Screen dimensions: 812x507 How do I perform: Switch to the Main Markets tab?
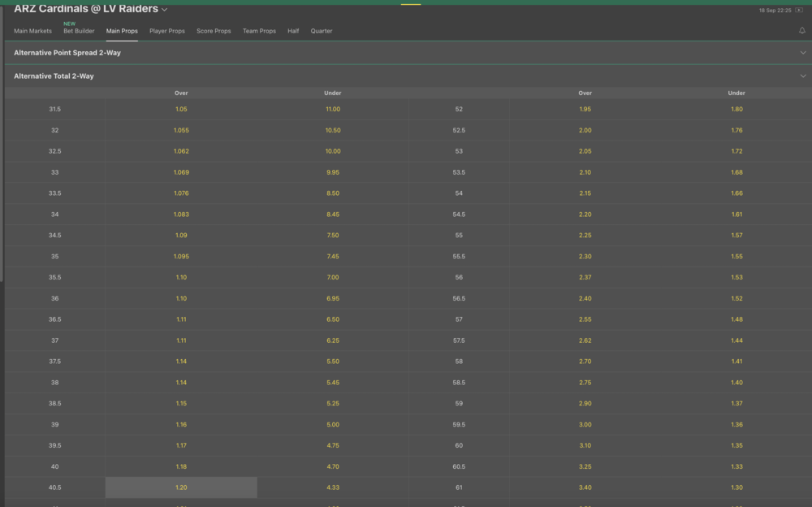click(32, 31)
